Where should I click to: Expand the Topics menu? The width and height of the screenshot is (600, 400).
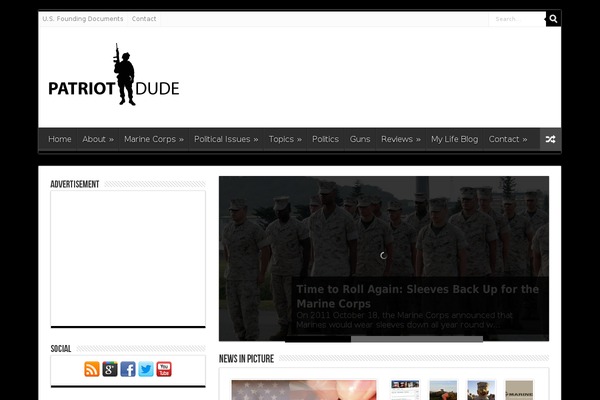click(x=285, y=139)
